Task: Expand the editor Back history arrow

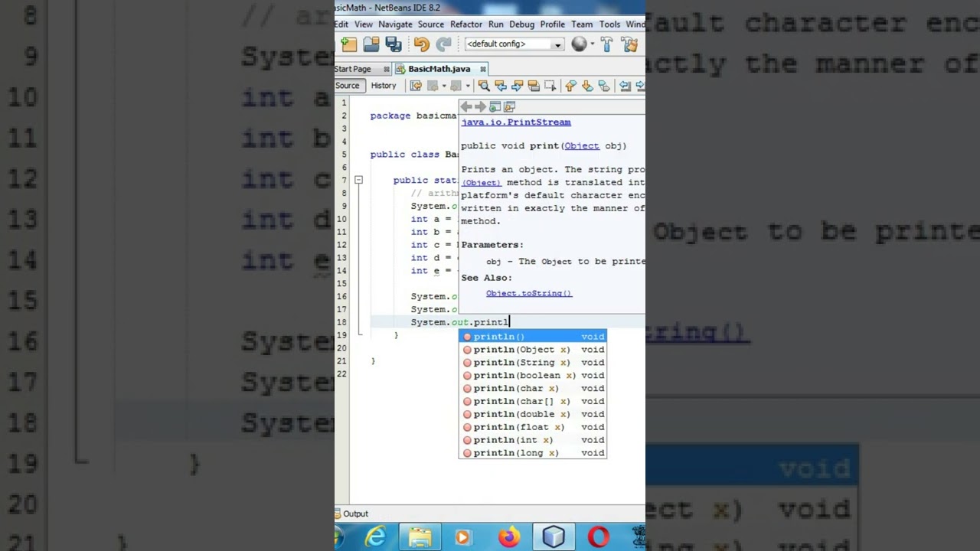Action: pos(444,86)
